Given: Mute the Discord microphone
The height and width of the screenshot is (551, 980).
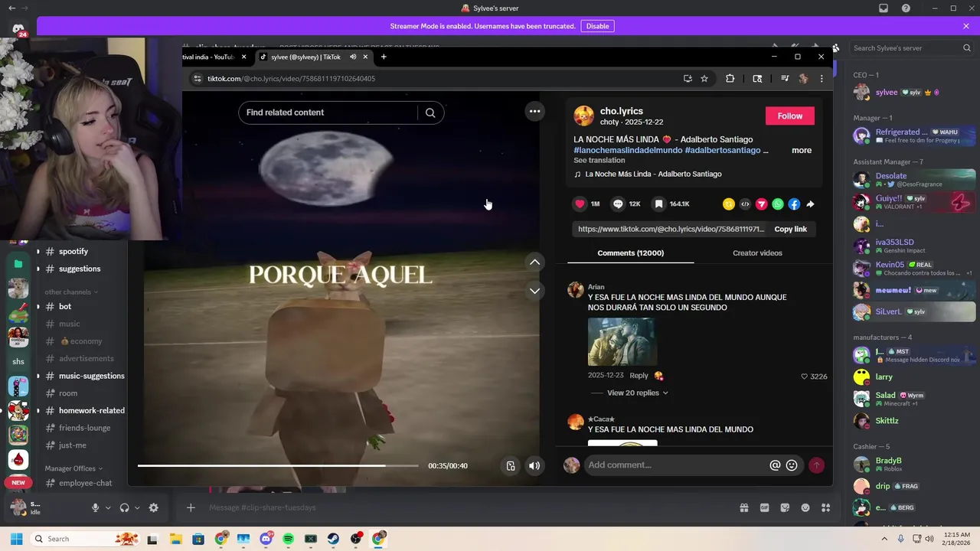Looking at the screenshot, I should coord(95,507).
